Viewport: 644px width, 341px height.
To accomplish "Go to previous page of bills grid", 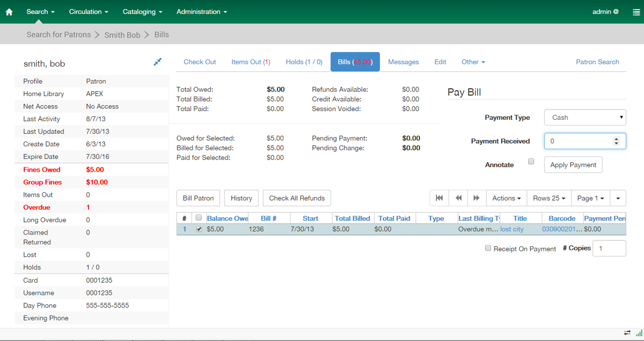I will point(458,198).
